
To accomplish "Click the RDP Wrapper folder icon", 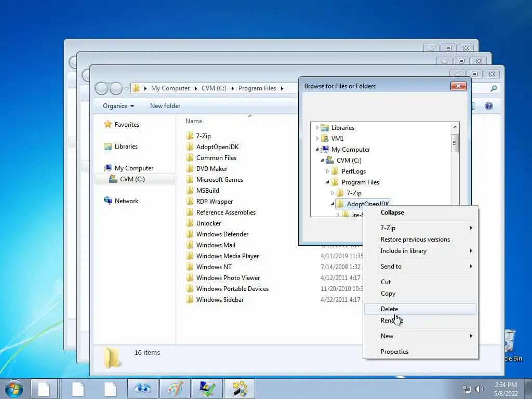I will tap(190, 201).
